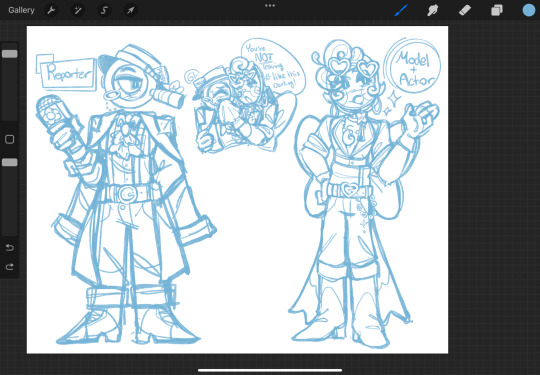
Task: Click the Reporter label in the drawing
Action: click(x=68, y=74)
